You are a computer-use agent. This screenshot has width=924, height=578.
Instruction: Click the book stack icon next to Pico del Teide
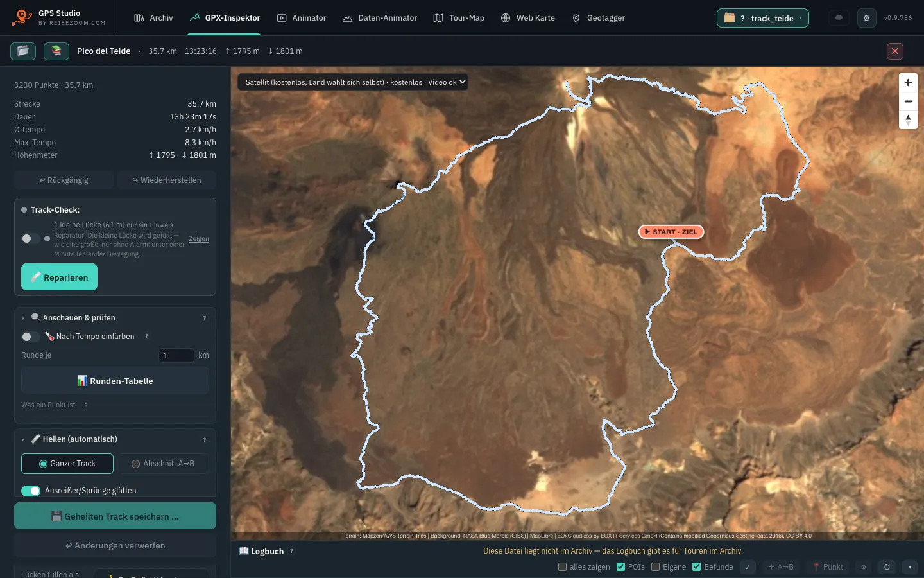tap(56, 51)
